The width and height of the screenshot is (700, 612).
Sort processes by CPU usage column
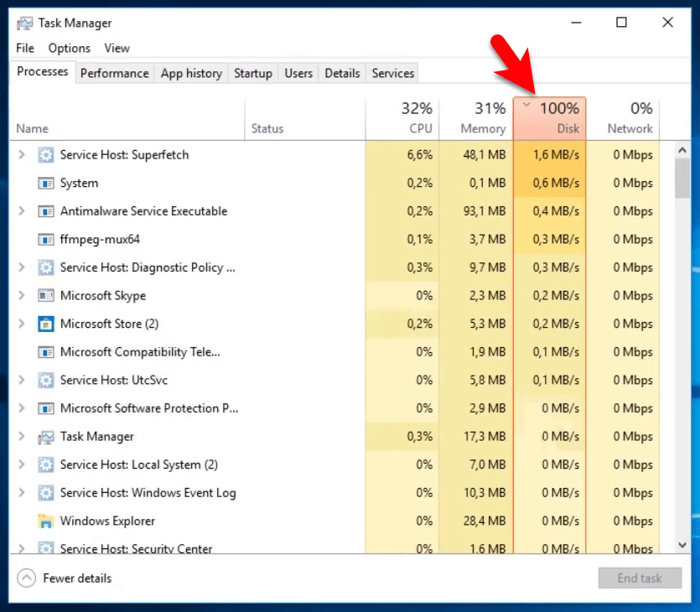402,119
